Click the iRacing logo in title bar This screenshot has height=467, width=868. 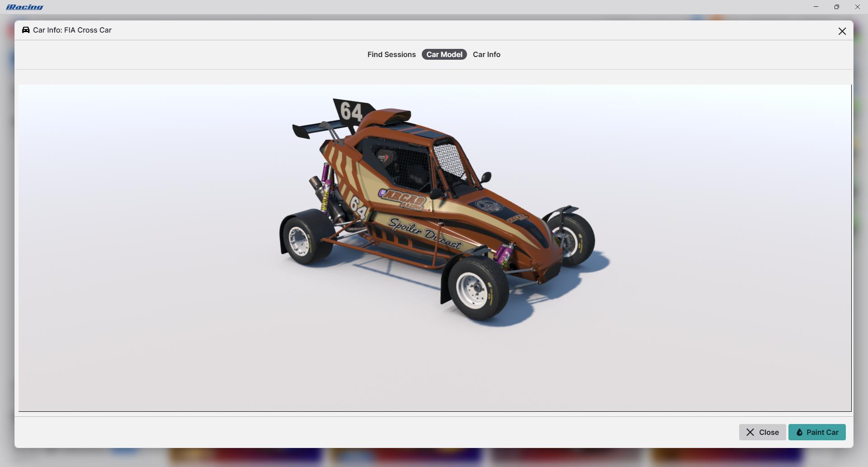point(25,7)
